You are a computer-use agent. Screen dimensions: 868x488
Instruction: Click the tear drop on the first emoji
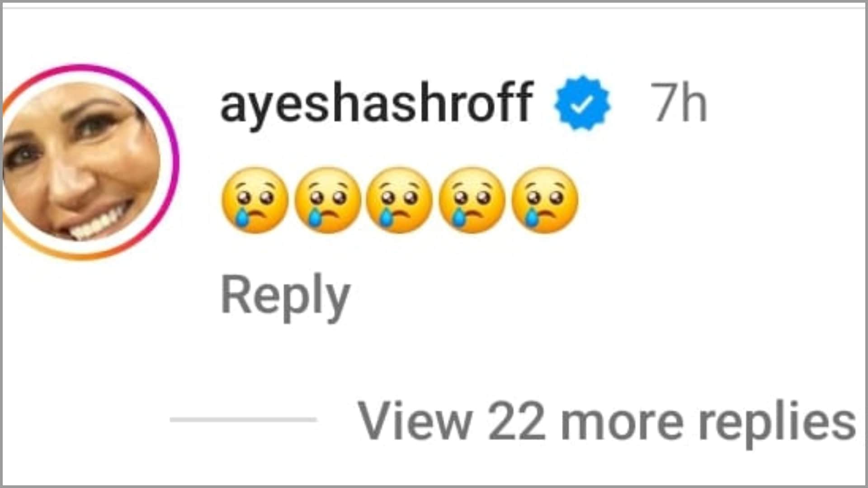point(242,216)
